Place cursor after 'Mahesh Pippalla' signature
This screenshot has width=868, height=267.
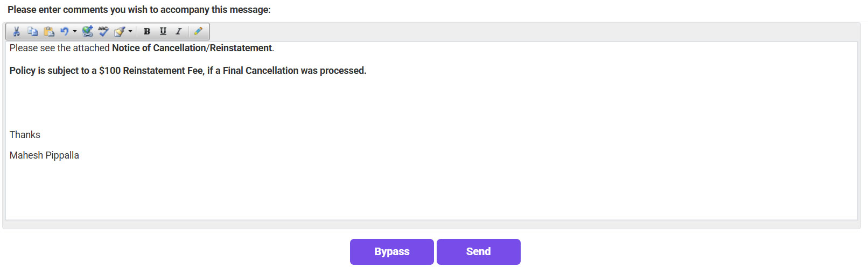pyautogui.click(x=80, y=155)
